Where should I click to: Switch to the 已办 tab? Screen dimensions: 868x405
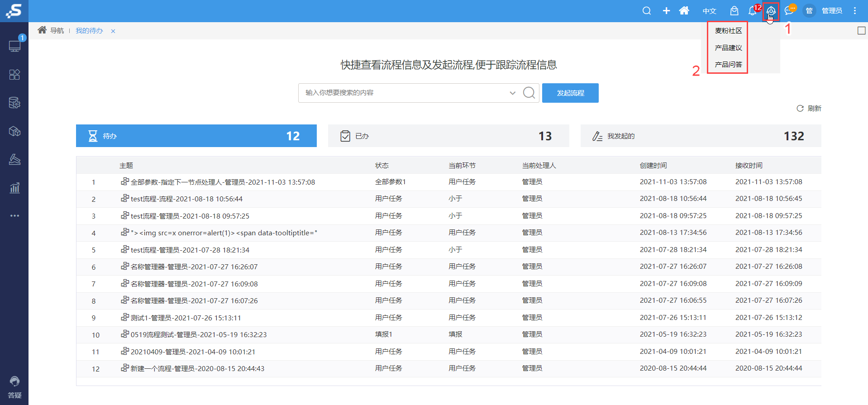[448, 136]
